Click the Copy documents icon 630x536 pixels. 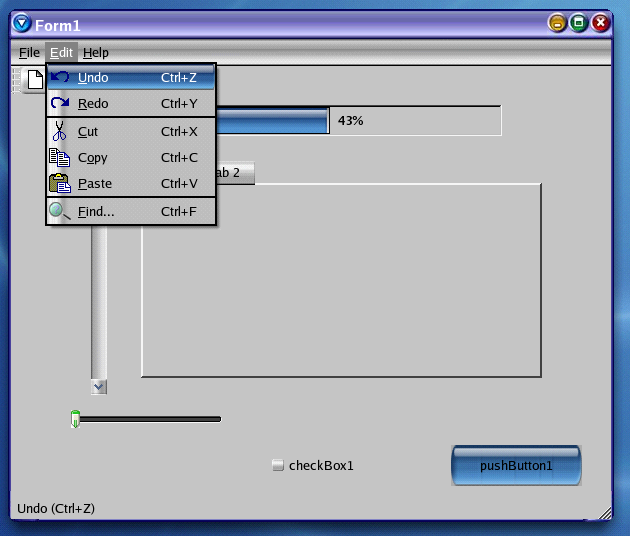pos(59,157)
